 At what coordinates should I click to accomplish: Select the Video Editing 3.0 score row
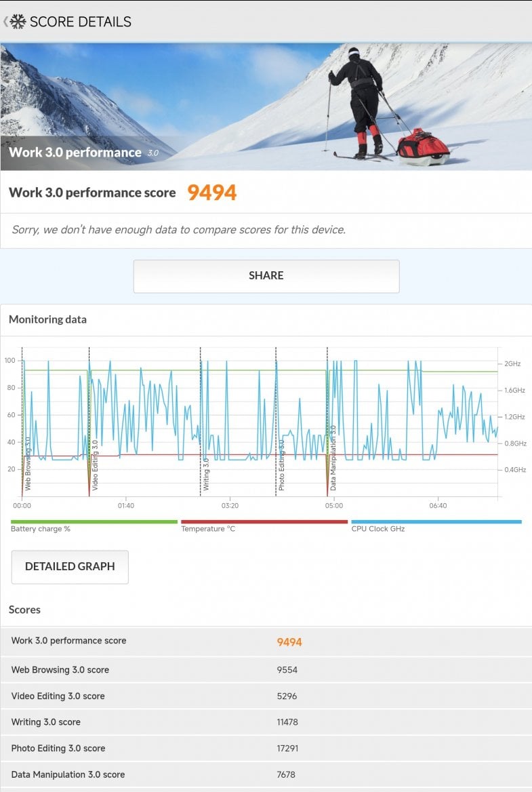tap(266, 696)
